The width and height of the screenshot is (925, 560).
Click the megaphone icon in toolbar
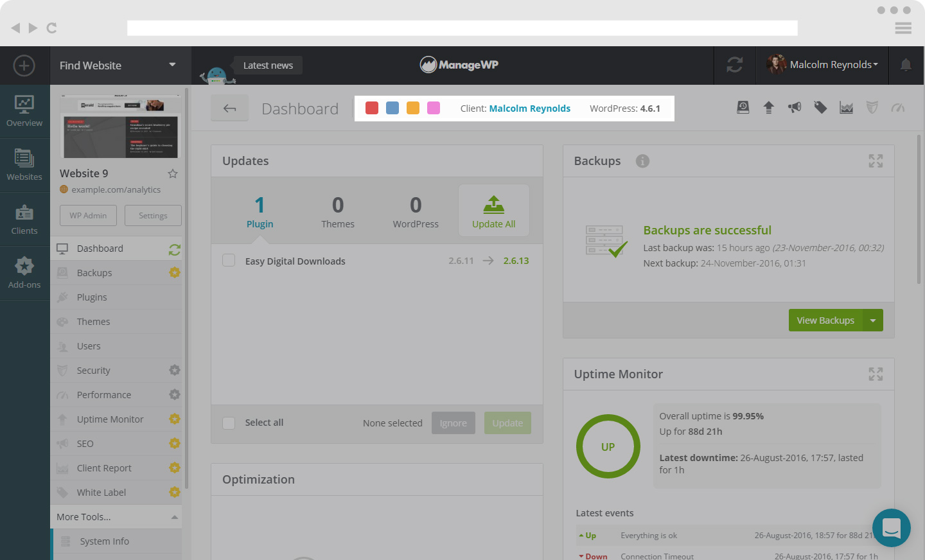[x=795, y=107]
